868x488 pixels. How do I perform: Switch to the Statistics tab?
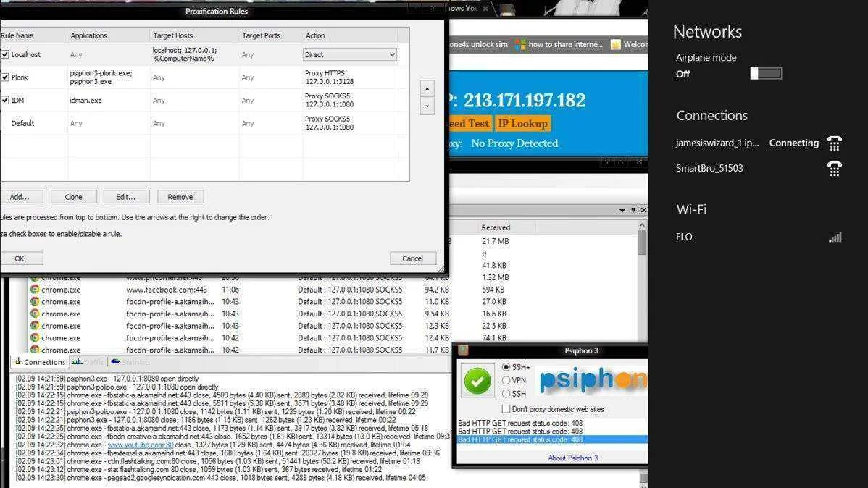(x=130, y=362)
